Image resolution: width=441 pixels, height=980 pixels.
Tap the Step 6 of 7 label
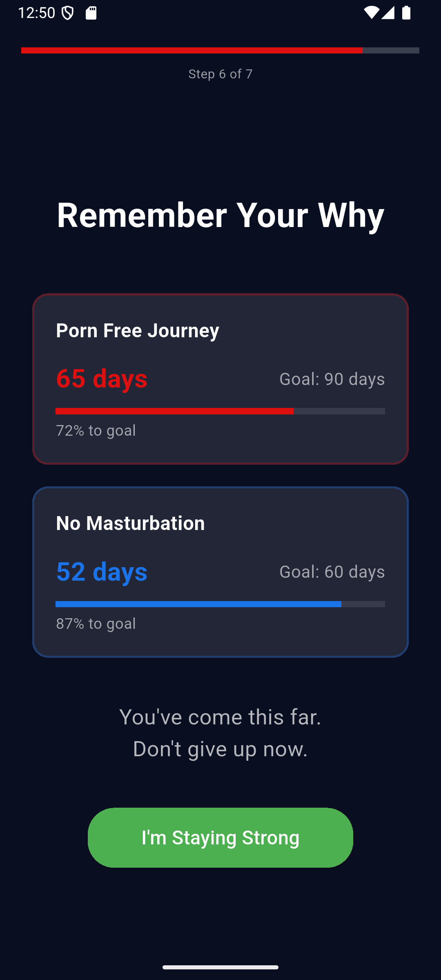(220, 74)
